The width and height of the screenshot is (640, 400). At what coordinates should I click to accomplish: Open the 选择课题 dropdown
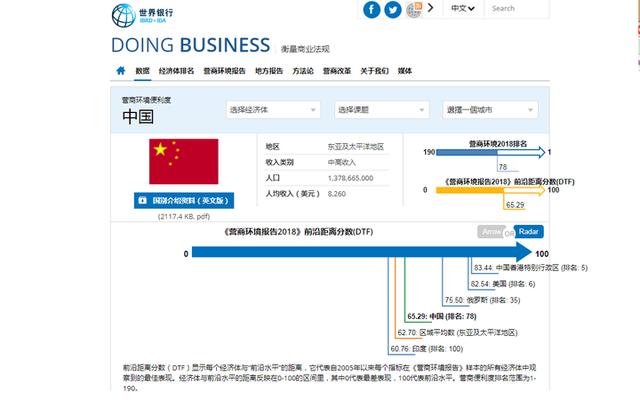coord(382,109)
